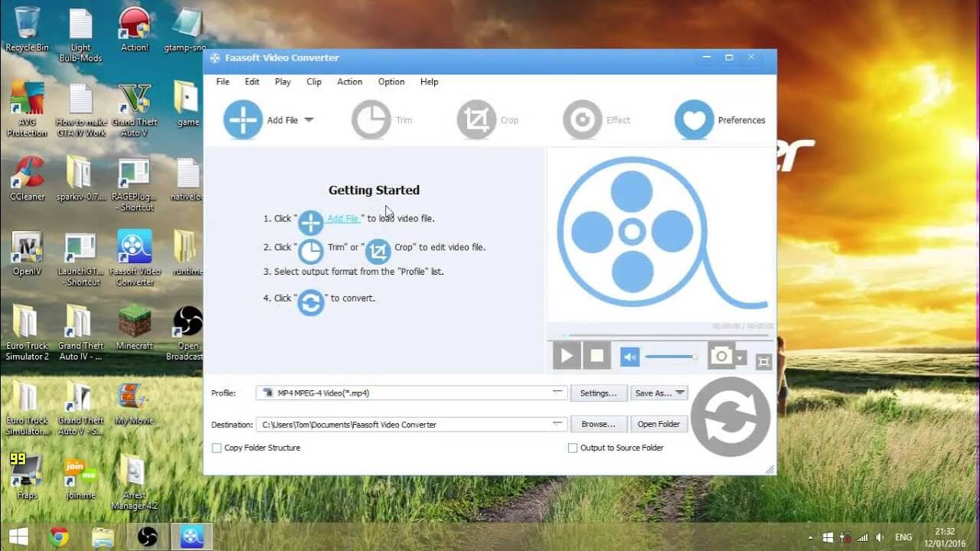The image size is (980, 551).
Task: Click the playback progress bar
Action: 665,335
